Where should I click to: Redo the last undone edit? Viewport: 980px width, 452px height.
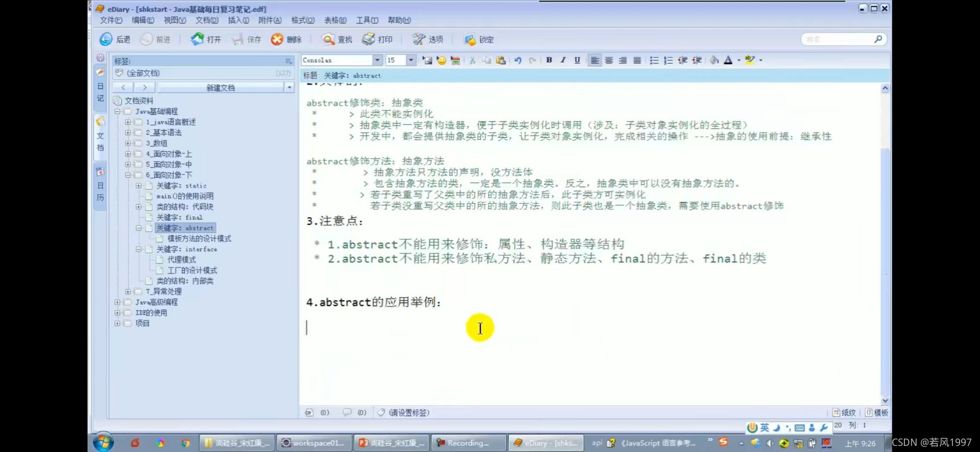[532, 60]
